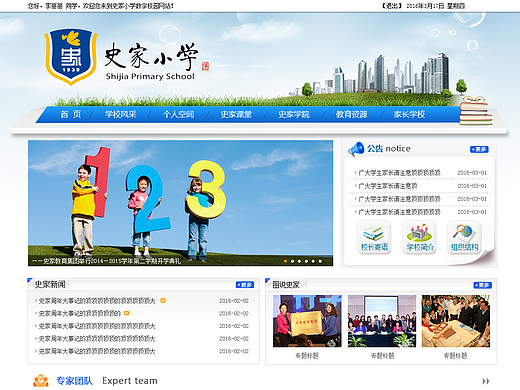
Task: Click orange tag icon on first 史家新闻 item
Action: (163, 301)
